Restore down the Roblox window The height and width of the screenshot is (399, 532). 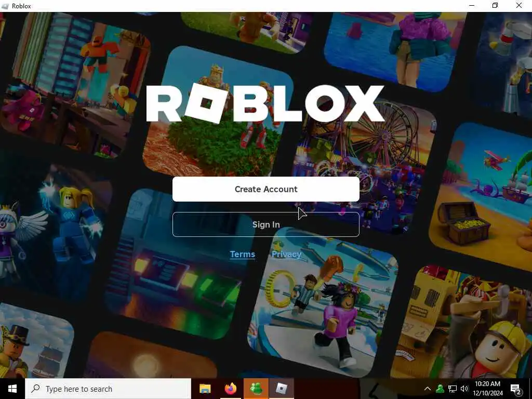tap(495, 6)
